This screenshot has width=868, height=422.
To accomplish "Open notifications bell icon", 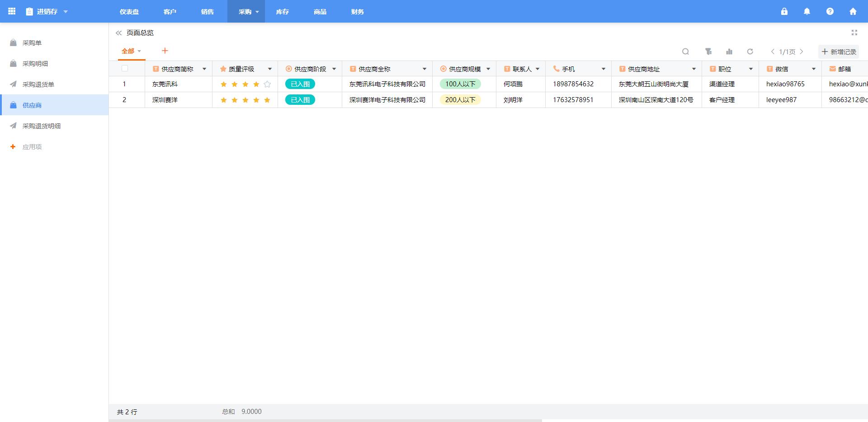I will (x=807, y=11).
